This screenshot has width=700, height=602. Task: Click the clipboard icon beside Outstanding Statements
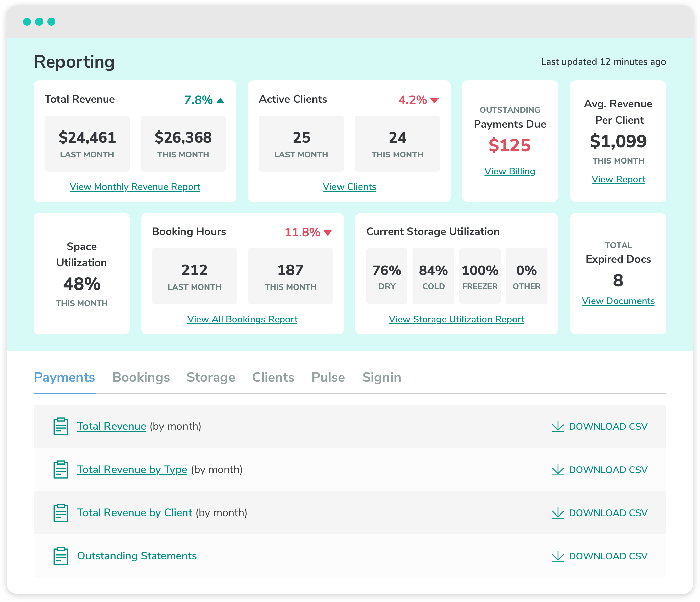coord(61,556)
